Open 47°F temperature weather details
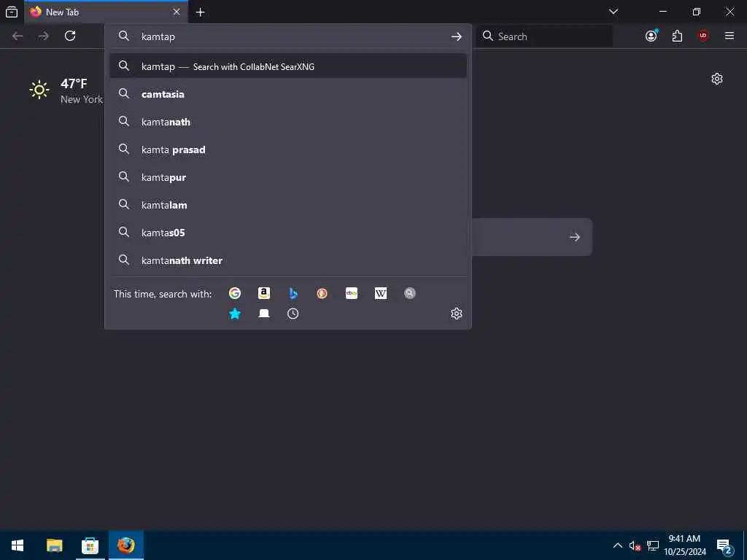Screen dimensions: 747x560 (x=74, y=84)
